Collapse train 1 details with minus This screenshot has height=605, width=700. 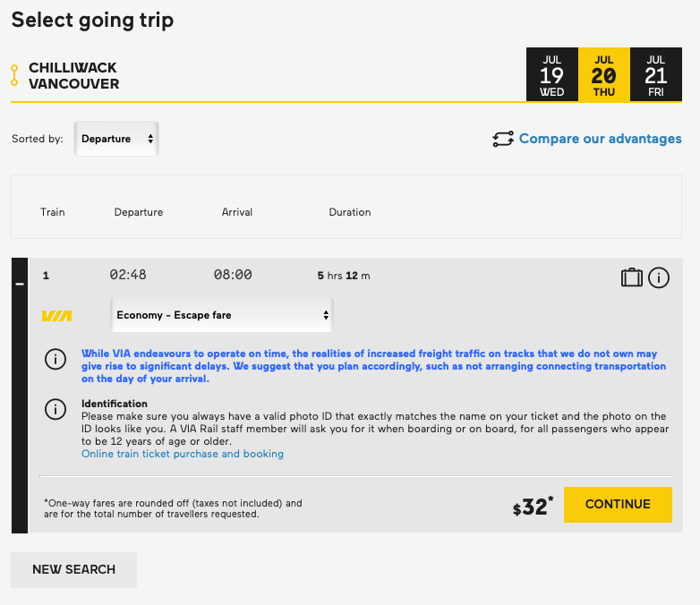20,283
